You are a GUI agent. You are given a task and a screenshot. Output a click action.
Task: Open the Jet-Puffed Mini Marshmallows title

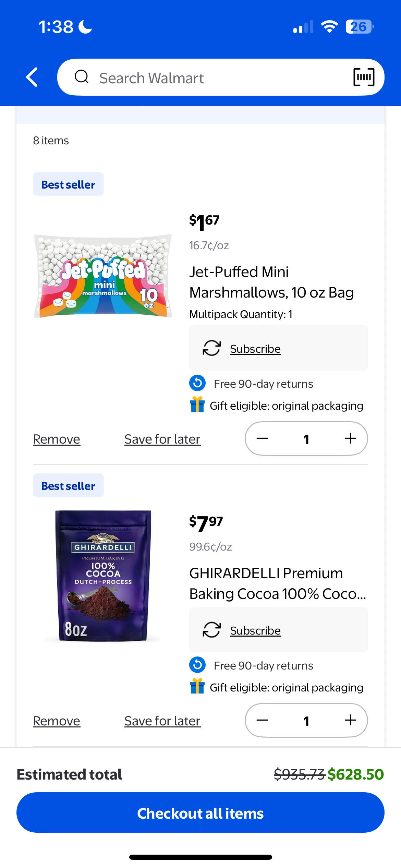[271, 282]
